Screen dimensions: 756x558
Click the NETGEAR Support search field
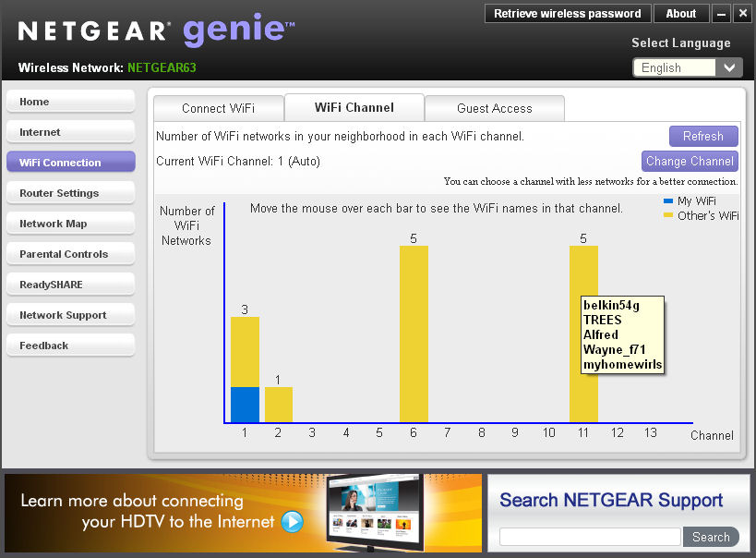(590, 537)
